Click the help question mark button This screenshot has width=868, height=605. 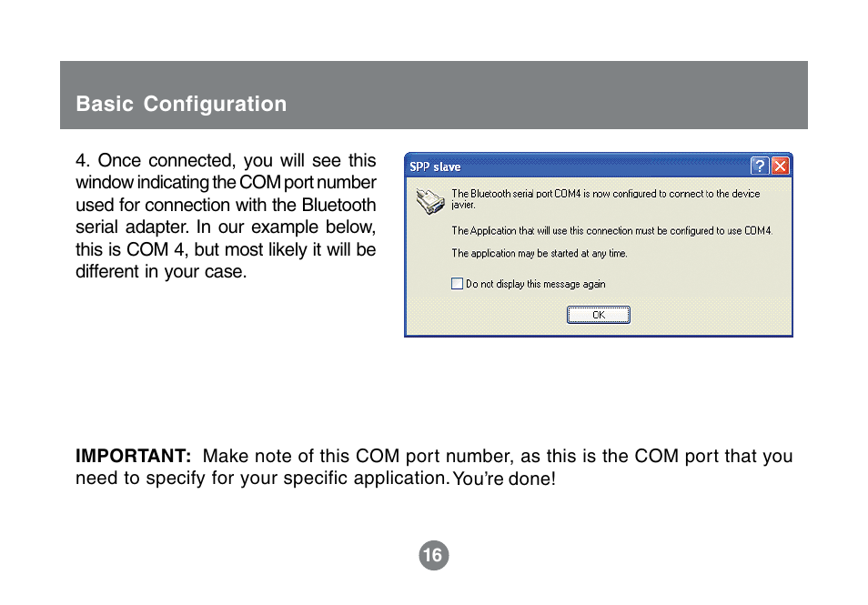760,166
